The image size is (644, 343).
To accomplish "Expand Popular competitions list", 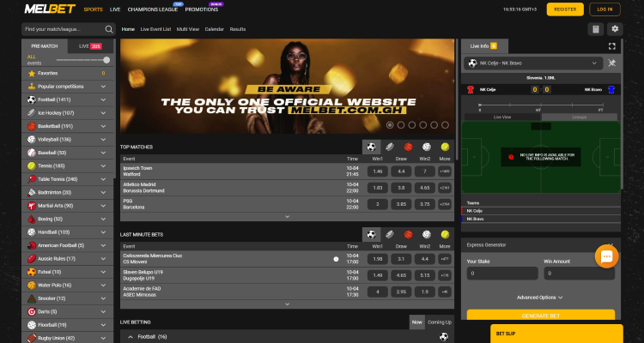I will point(104,87).
